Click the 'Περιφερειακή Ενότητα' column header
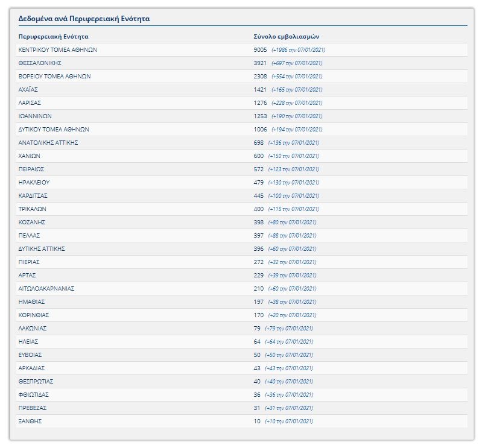Image resolution: width=482 pixels, height=448 pixels. [53, 37]
